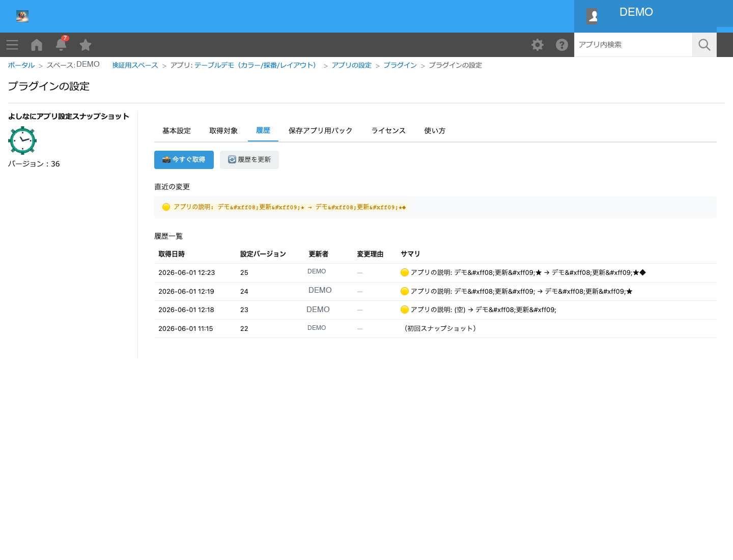
Task: Click the site logo in header
Action: click(22, 16)
